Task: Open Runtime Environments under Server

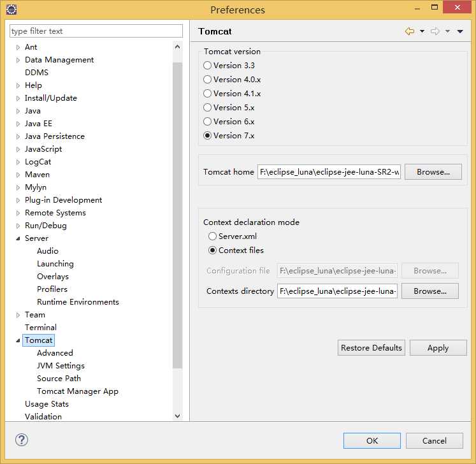Action: pyautogui.click(x=78, y=302)
